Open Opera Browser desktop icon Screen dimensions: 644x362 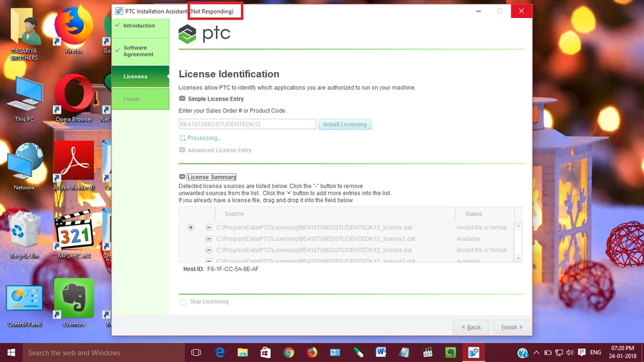tap(74, 98)
